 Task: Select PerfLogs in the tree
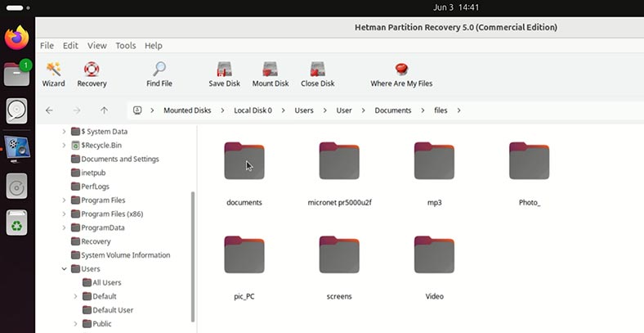(90, 187)
